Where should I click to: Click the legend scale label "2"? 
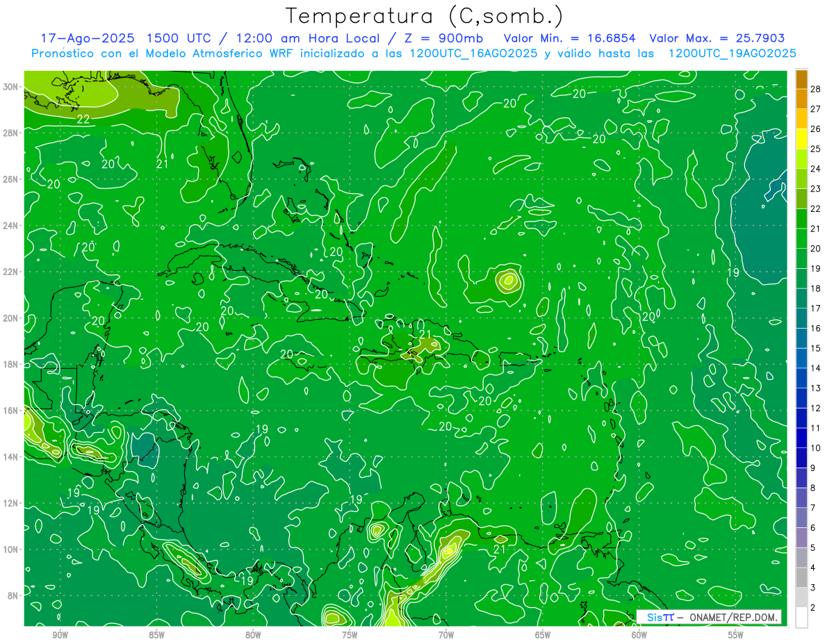813,607
